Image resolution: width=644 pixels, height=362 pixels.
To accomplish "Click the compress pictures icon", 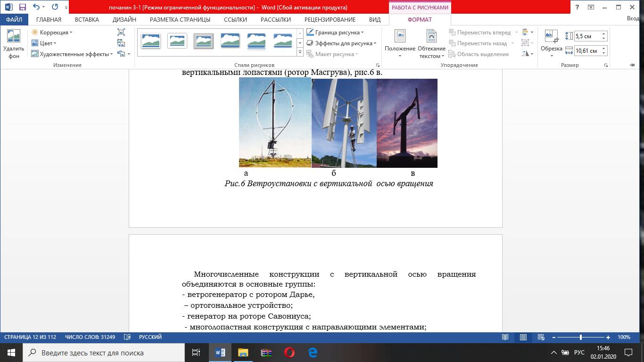I will point(121,32).
